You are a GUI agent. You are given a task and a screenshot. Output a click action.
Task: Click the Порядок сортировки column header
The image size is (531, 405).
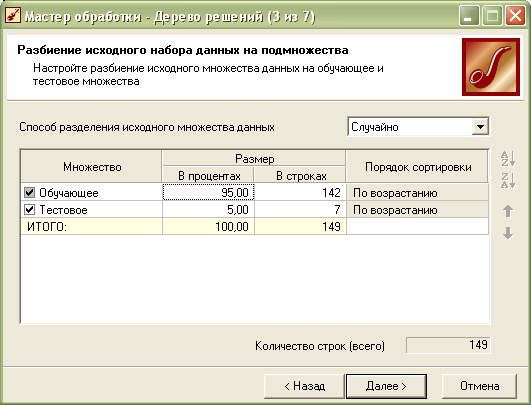tap(417, 167)
